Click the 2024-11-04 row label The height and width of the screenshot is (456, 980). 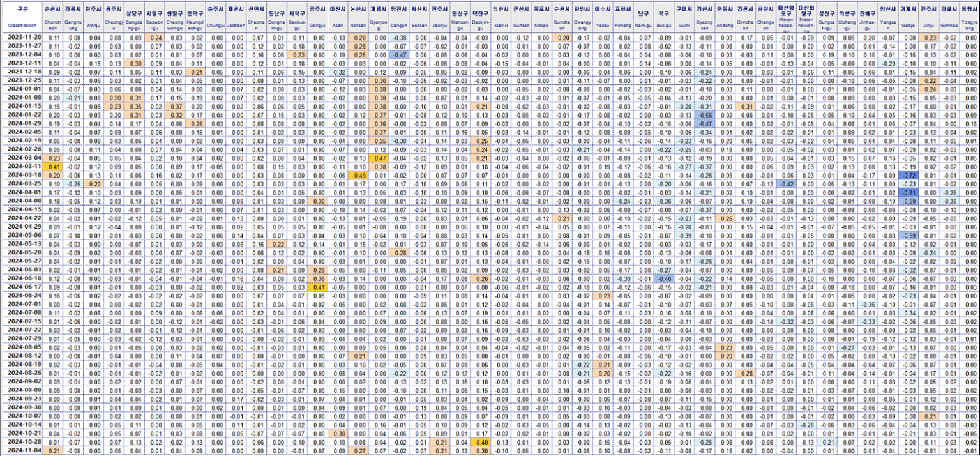[22, 450]
